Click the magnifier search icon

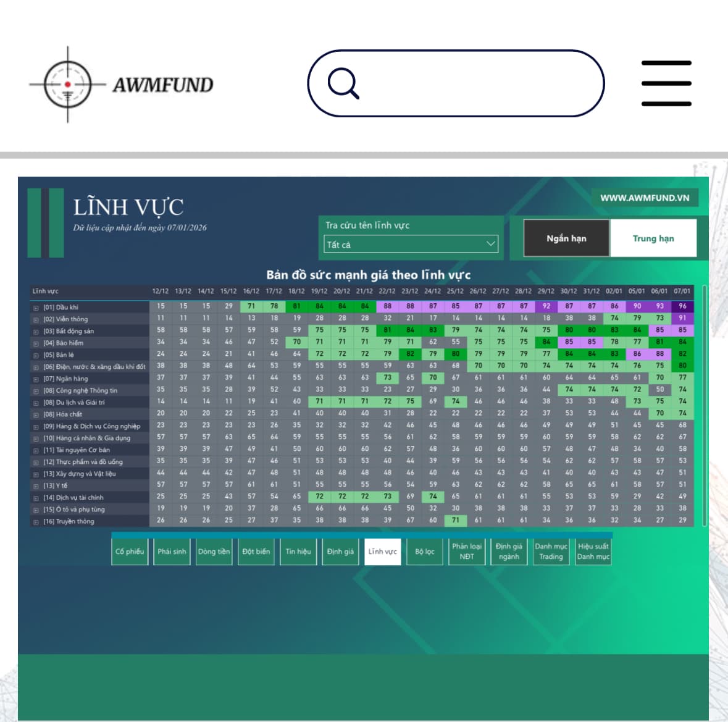(343, 83)
